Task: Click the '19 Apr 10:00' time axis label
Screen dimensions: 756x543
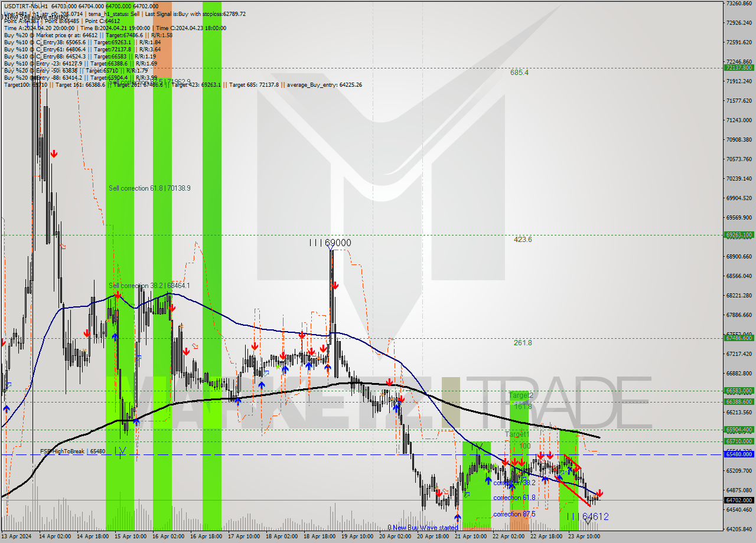Action: point(357,537)
